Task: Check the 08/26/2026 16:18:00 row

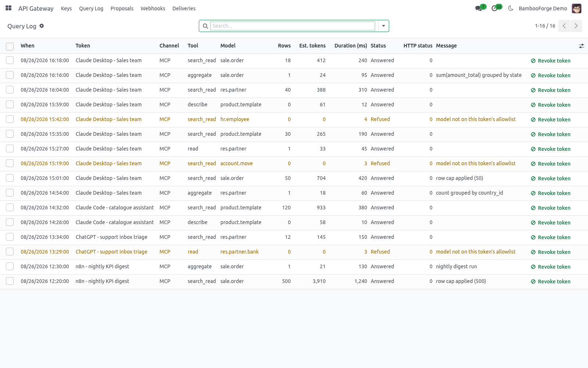Action: 10,60
